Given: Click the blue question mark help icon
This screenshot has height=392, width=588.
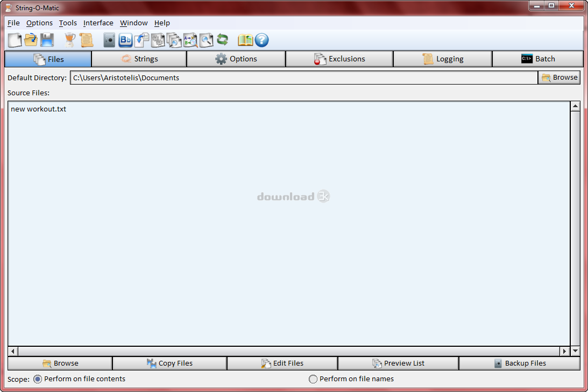Looking at the screenshot, I should click(262, 40).
